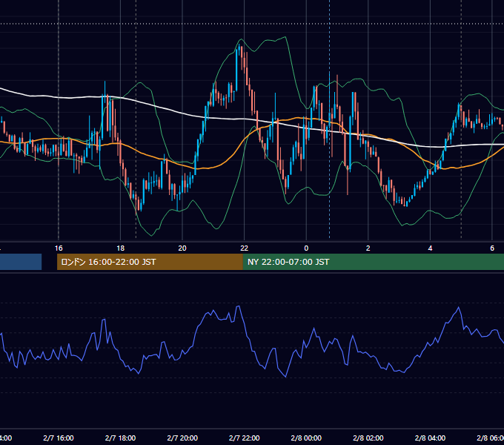
Task: Click the "2/8 02:00" date label
Action: [x=368, y=438]
